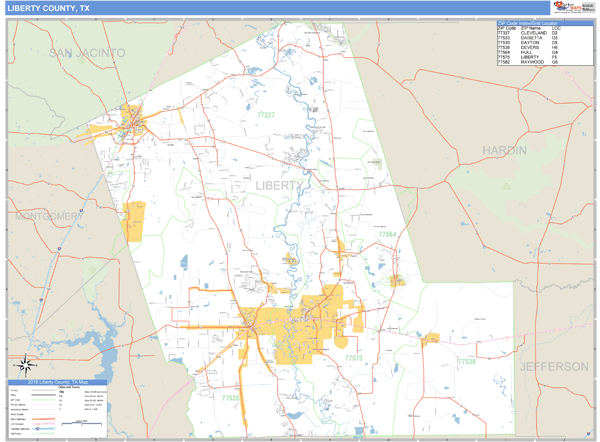
Task: Click the F5 grid location cell
Action: coord(555,57)
